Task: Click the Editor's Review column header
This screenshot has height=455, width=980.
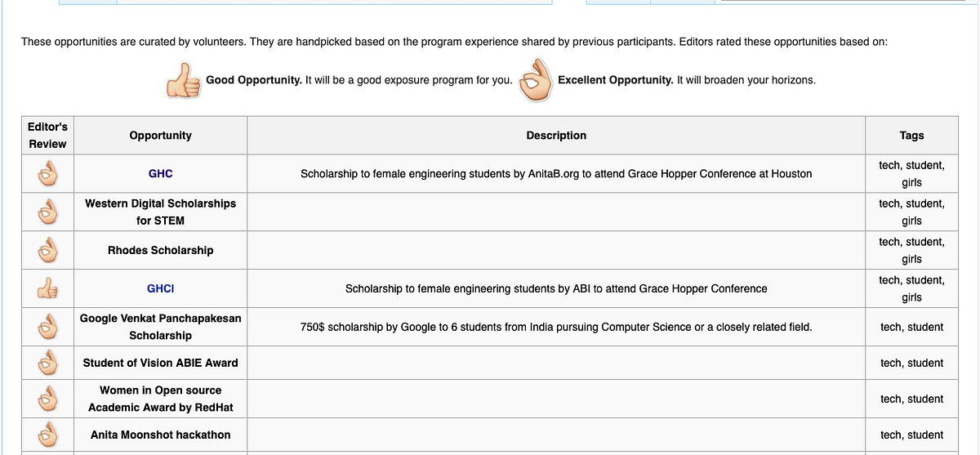Action: (x=48, y=136)
